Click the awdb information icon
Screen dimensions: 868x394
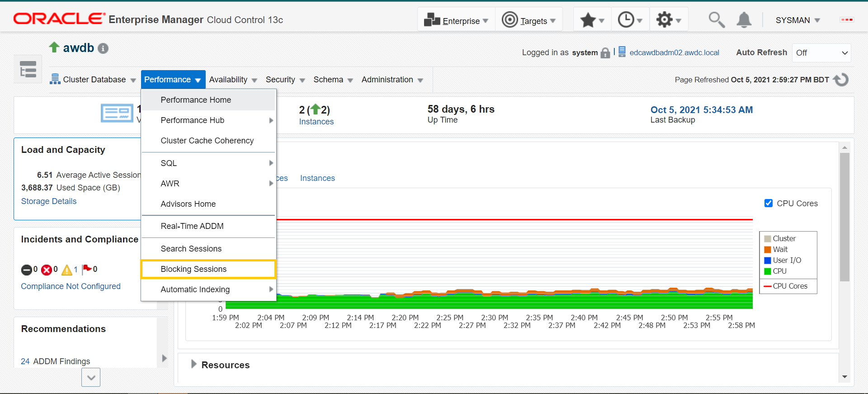[103, 48]
